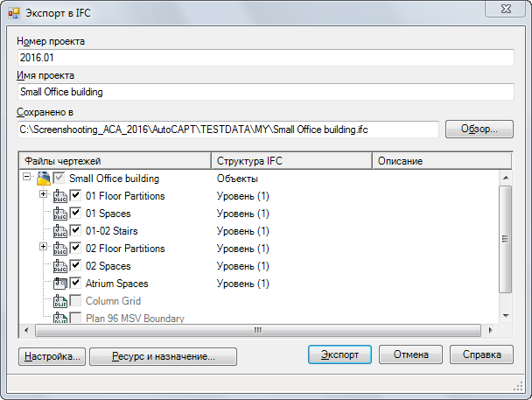Uncheck the 01 Floor Partitions checkbox

(x=75, y=196)
